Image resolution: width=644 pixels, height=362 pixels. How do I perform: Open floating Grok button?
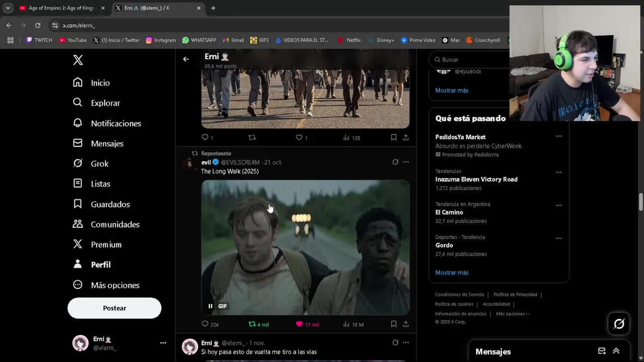(x=619, y=324)
